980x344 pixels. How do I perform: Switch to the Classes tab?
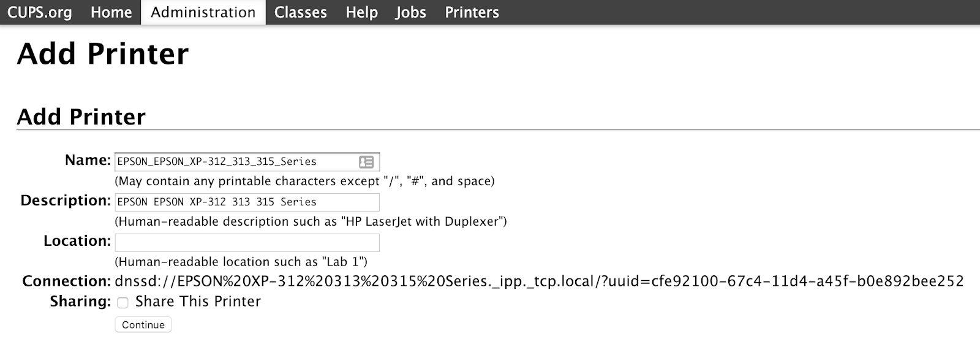[x=300, y=12]
